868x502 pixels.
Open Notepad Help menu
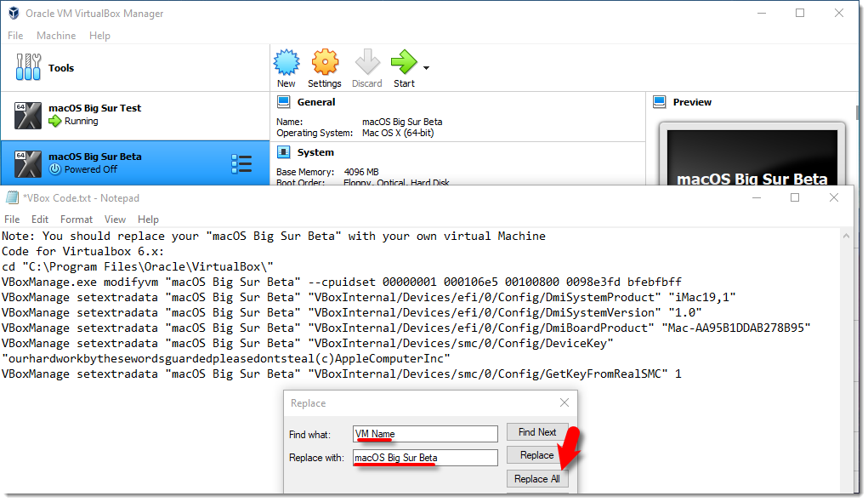148,220
